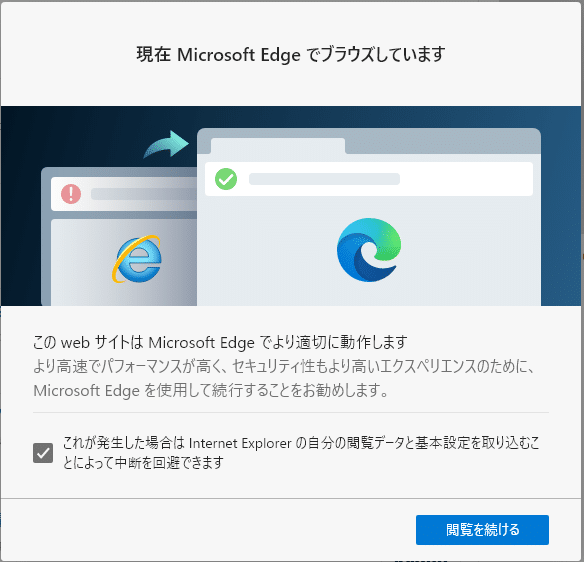584x562 pixels.
Task: Click the Internet Explorer logo
Action: point(137,259)
